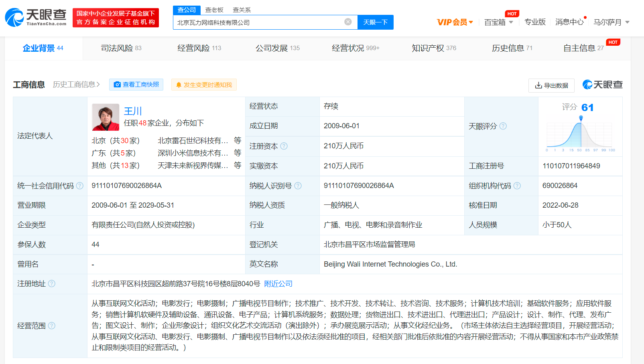Expand 历史工商信息 section
Screen dimensions: 644x364
[75, 85]
